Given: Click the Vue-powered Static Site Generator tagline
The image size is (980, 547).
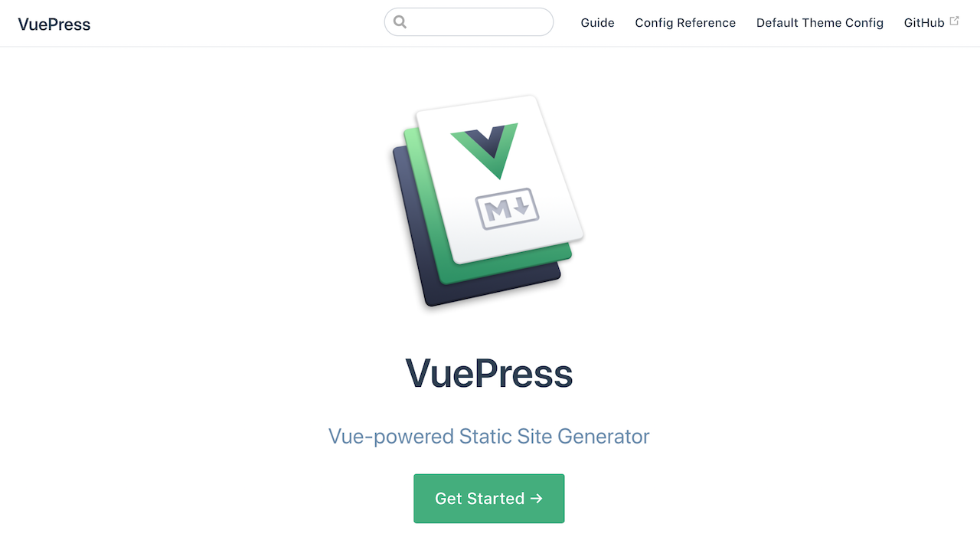Looking at the screenshot, I should click(x=489, y=437).
